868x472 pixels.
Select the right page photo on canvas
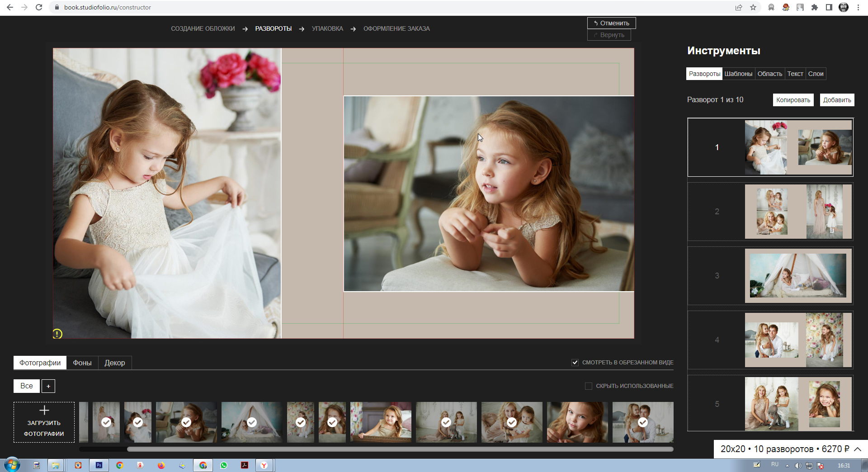pos(489,194)
